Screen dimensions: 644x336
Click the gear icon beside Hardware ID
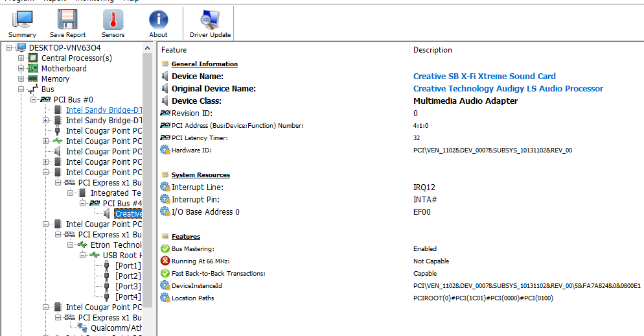coord(165,150)
